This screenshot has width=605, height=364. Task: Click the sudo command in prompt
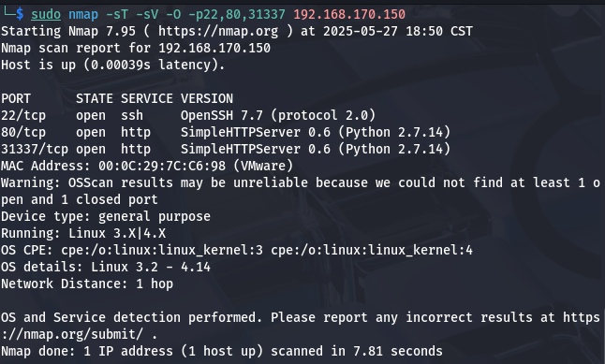tap(46, 14)
